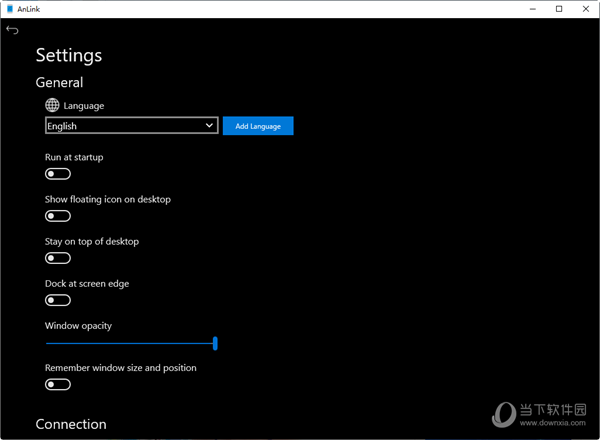Screen dimensions: 600x440
Task: Toggle Dock at screen edge switch
Action: tap(58, 300)
